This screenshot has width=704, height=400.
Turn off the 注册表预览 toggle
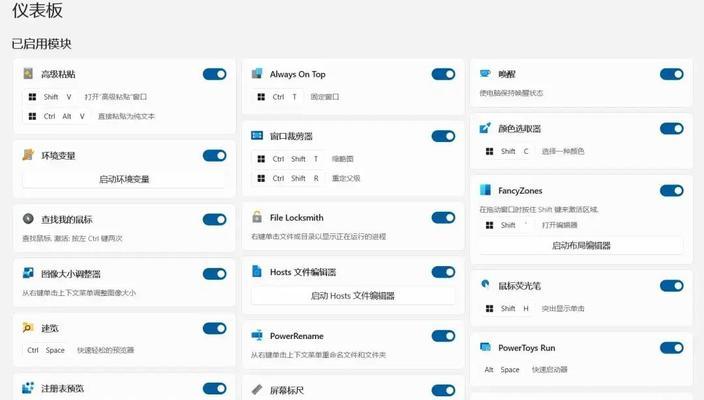(215, 388)
